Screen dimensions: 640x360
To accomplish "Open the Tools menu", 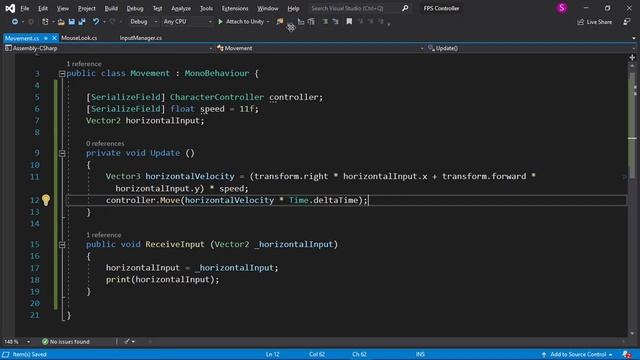I will pos(206,8).
